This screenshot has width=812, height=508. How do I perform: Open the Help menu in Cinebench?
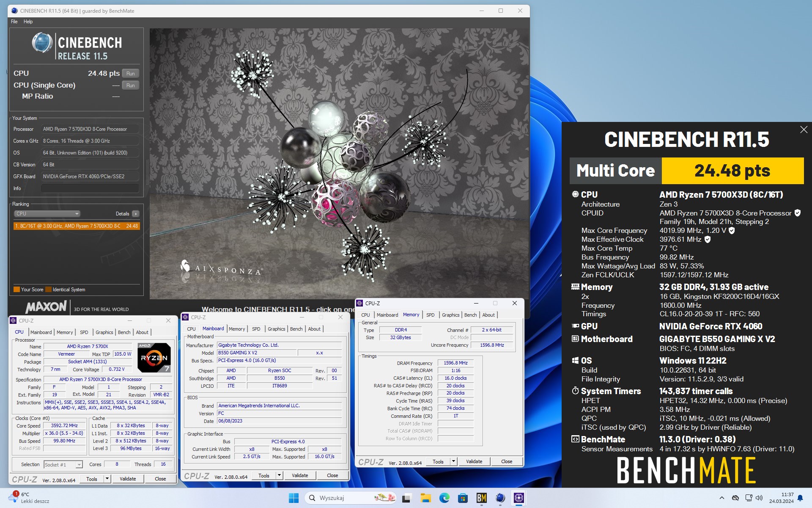point(28,22)
